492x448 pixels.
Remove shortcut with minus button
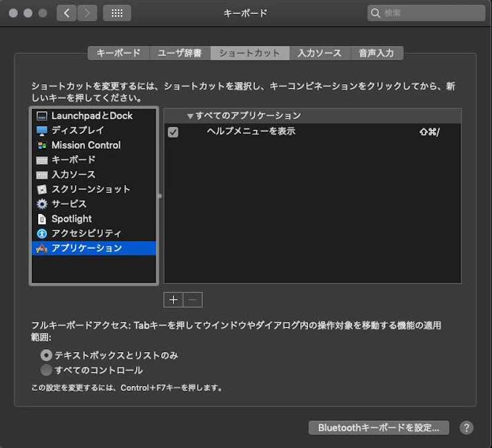(x=192, y=300)
